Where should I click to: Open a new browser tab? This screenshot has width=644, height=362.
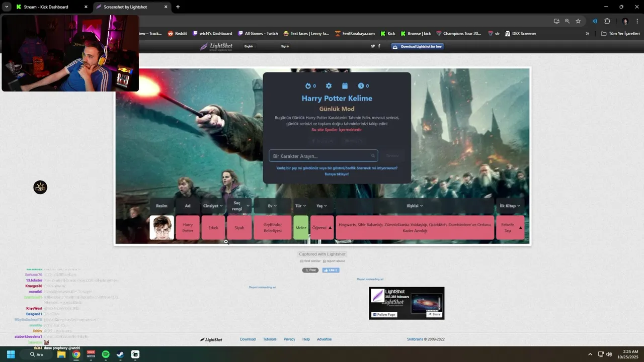pos(178,7)
